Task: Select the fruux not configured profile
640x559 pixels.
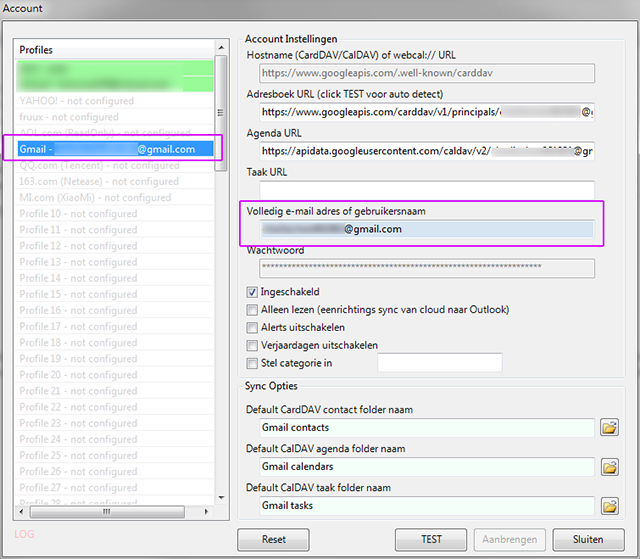Action: coord(115,117)
